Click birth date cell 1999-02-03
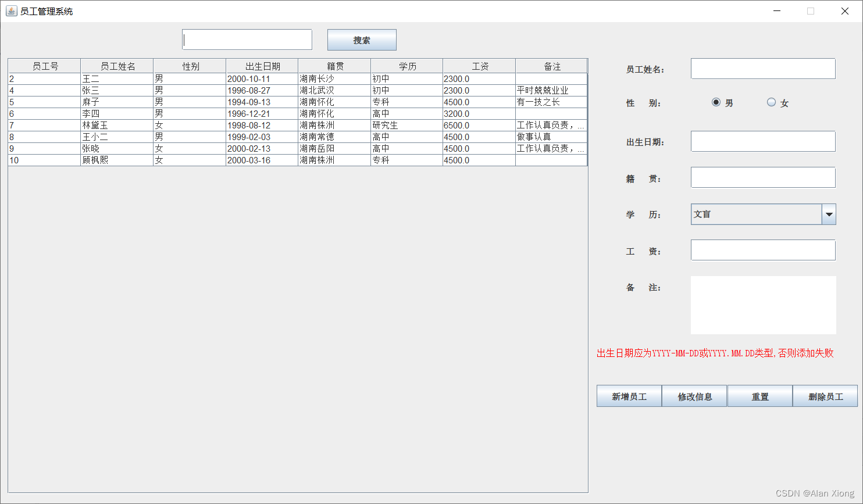 [262, 137]
